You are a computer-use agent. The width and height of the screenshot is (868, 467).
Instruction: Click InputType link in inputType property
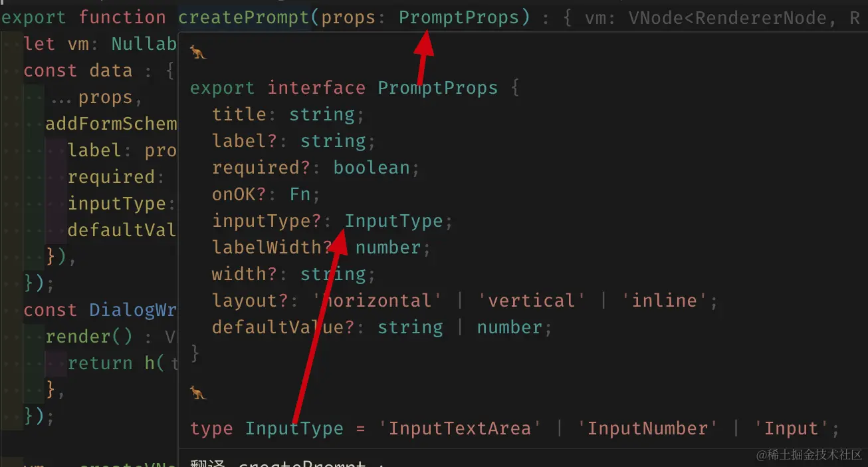[x=393, y=221]
